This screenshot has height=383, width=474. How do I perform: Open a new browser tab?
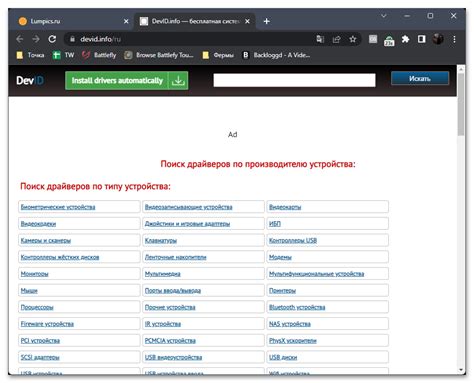point(267,21)
